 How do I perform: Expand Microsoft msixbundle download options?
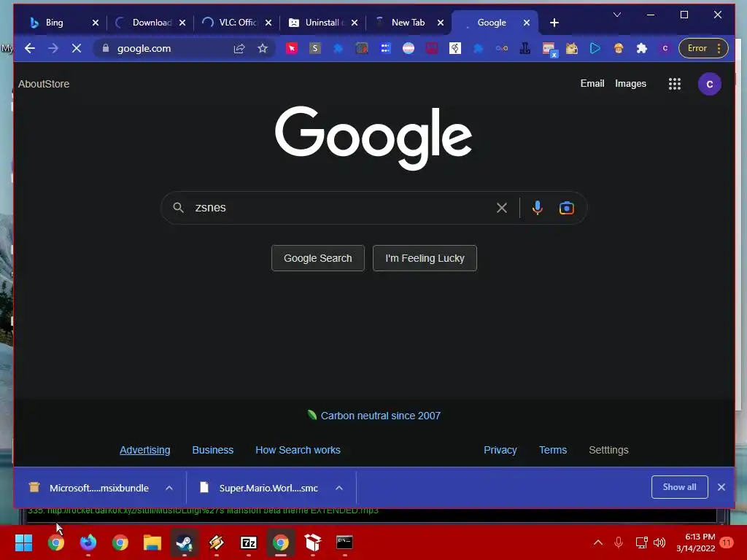point(169,488)
